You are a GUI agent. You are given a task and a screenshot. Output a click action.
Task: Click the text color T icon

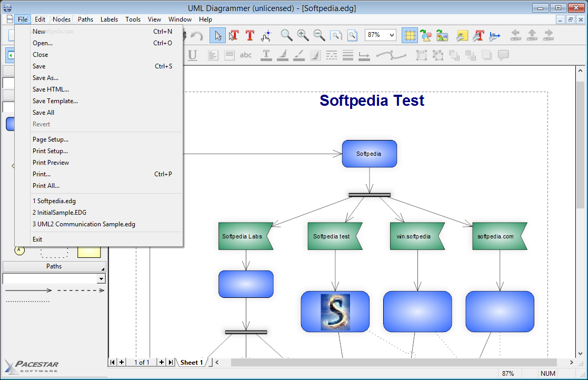coord(266,55)
